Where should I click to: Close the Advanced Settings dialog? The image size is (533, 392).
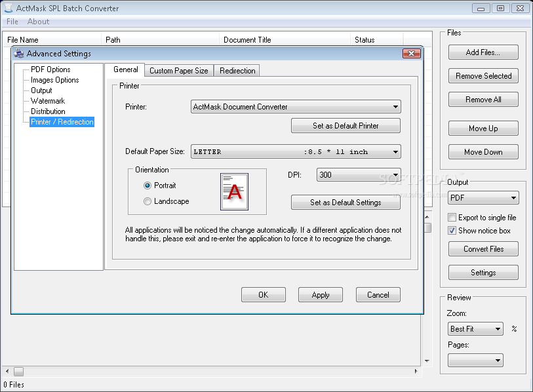412,53
